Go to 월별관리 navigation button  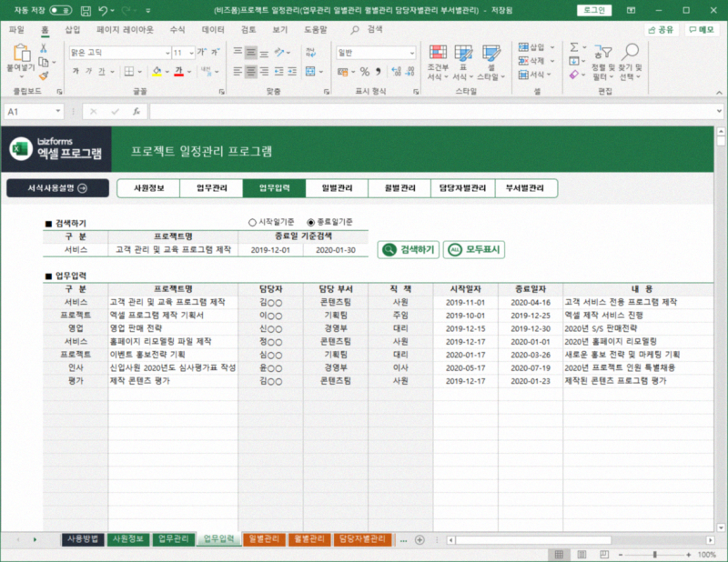(x=399, y=188)
